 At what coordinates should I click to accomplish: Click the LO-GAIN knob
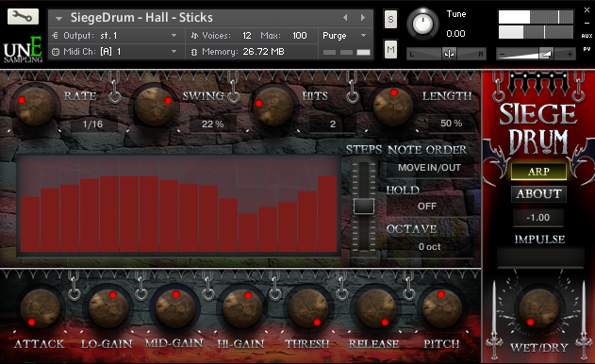(x=108, y=307)
